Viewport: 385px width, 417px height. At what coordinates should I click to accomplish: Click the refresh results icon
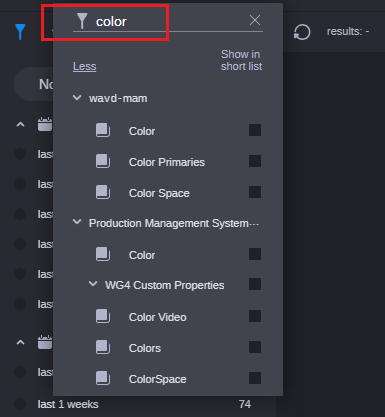pyautogui.click(x=302, y=32)
